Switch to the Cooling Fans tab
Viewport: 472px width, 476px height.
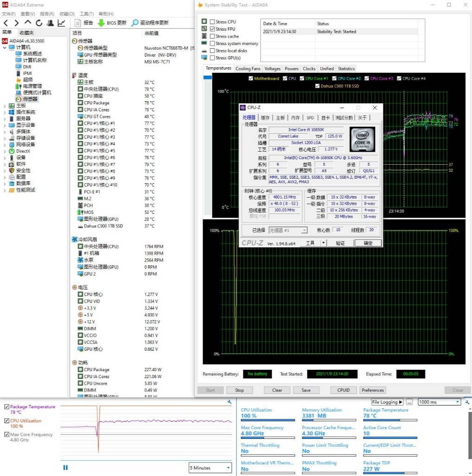click(x=248, y=69)
